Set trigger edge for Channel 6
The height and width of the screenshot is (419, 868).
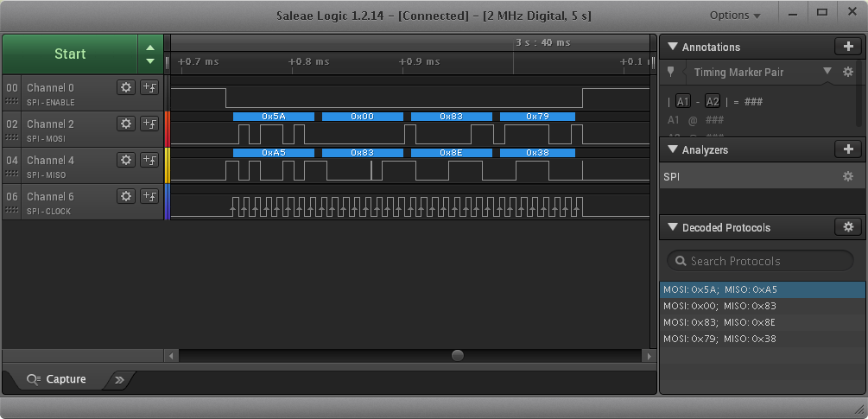pyautogui.click(x=149, y=196)
